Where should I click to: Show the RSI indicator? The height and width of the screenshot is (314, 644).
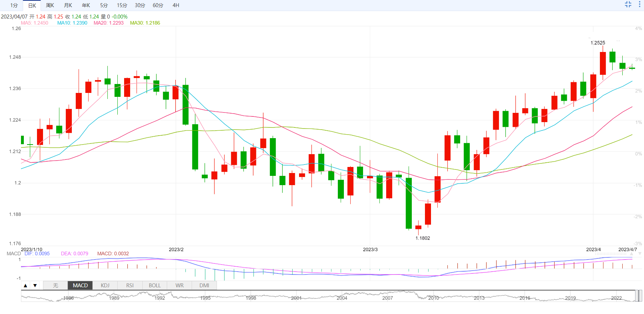click(x=130, y=286)
